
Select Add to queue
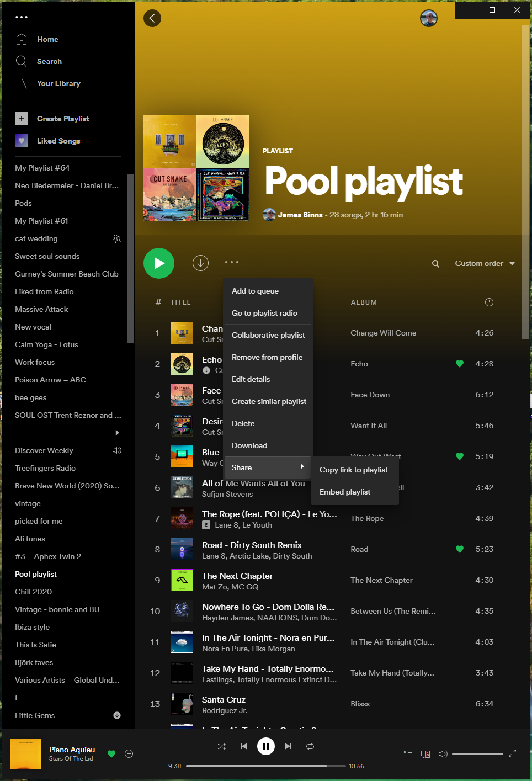pyautogui.click(x=268, y=291)
